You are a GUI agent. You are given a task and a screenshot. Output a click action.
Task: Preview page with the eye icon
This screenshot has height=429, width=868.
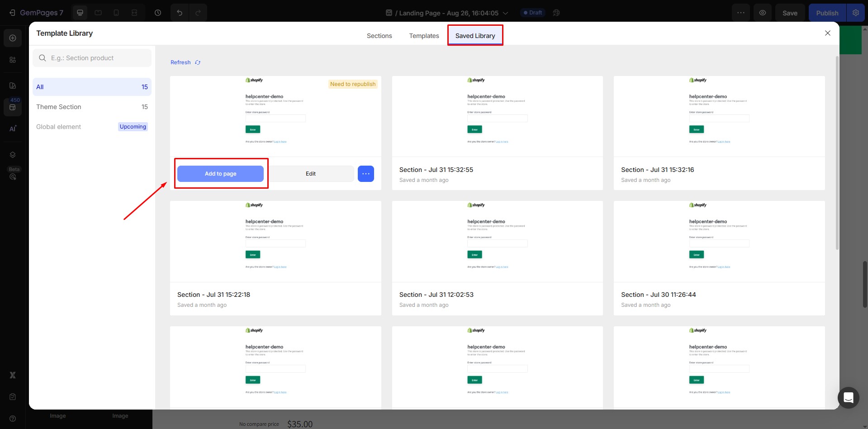763,13
